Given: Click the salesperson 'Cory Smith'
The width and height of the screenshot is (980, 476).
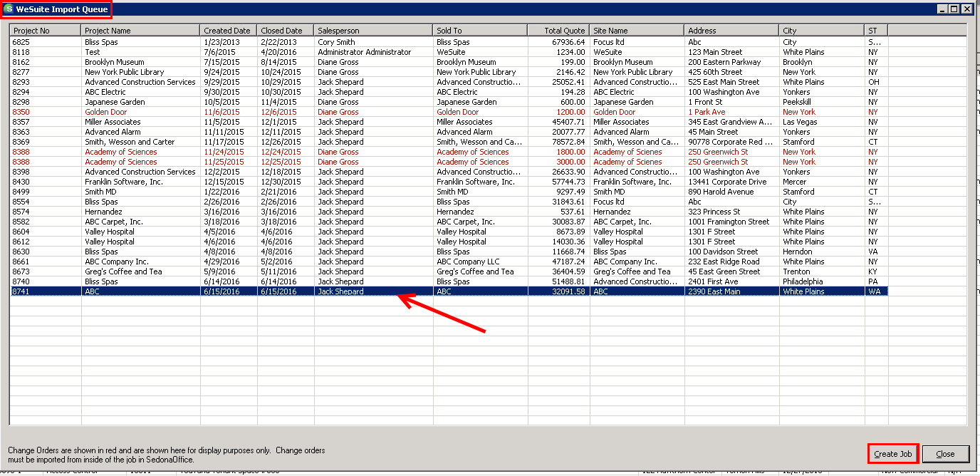Looking at the screenshot, I should 336,42.
